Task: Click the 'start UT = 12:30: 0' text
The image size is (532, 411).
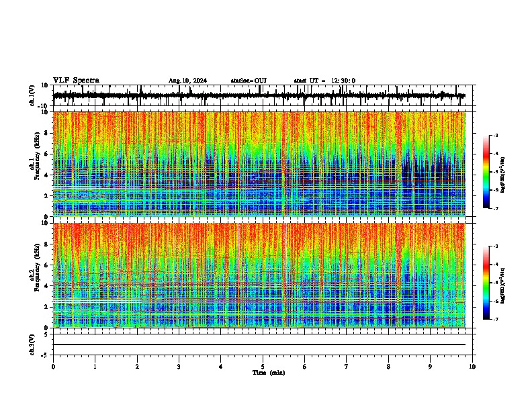Action: 324,81
